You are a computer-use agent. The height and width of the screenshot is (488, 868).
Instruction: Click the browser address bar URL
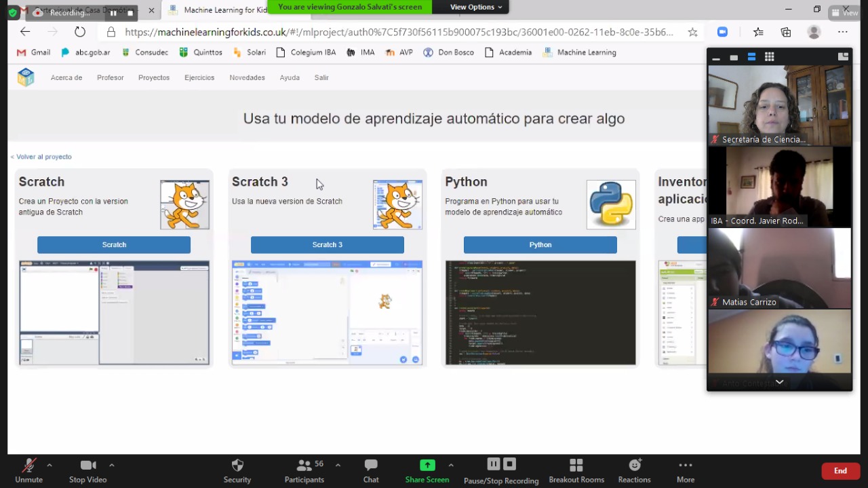click(x=399, y=32)
